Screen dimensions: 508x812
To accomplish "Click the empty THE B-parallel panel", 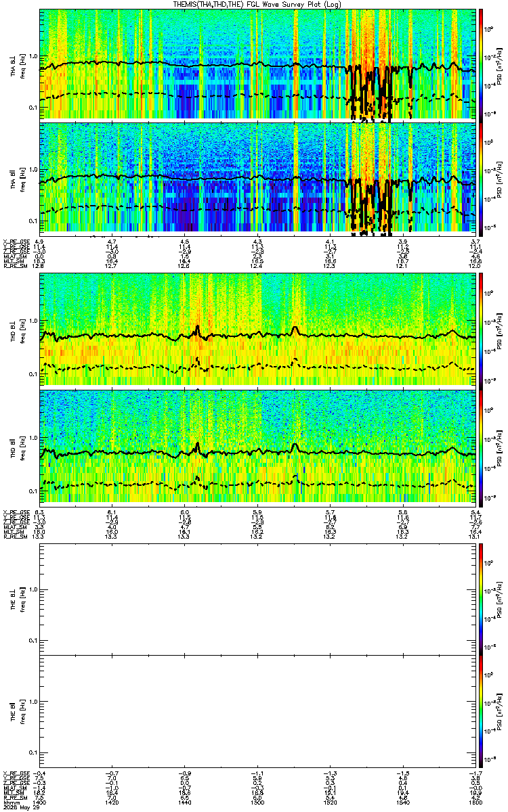I will click(257, 710).
